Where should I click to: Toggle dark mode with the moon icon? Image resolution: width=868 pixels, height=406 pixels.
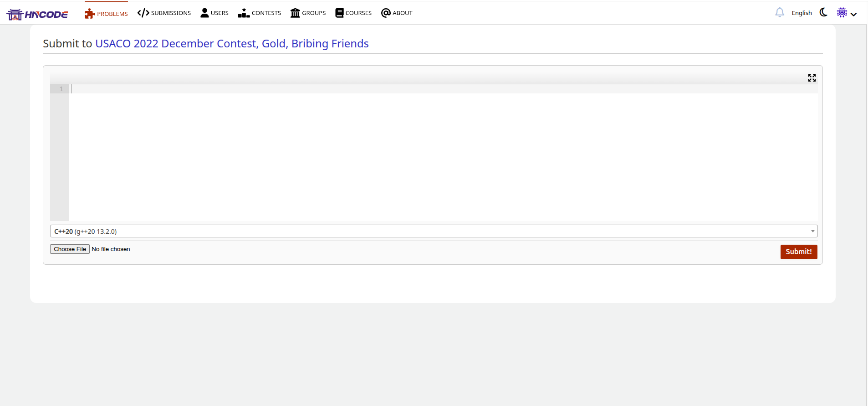(823, 12)
